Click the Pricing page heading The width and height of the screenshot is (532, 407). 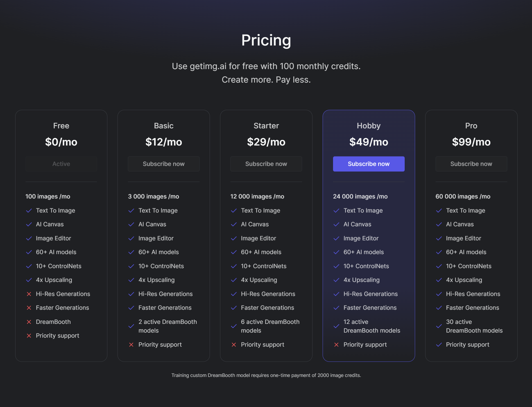[266, 40]
